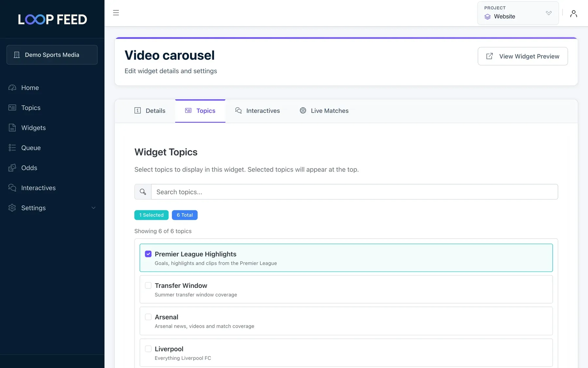588x368 pixels.
Task: Check the Liverpool topic checkbox
Action: pos(148,349)
